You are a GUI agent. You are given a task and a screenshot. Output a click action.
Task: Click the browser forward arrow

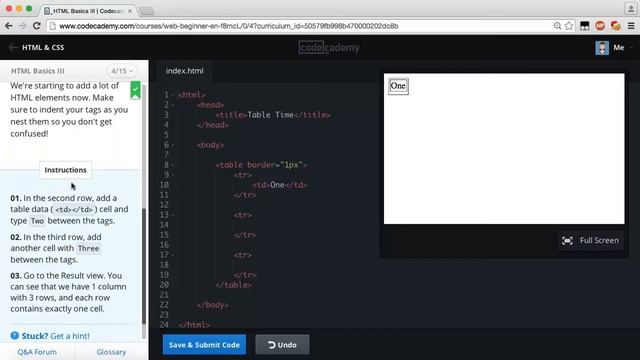(x=22, y=26)
